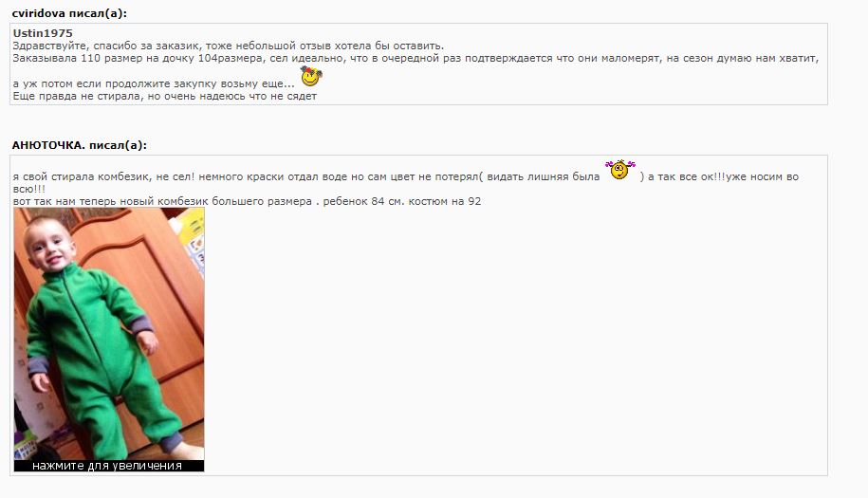Click the line "Еще правда не стирала"
Image resolution: width=868 pixels, height=498 pixels.
[164, 97]
